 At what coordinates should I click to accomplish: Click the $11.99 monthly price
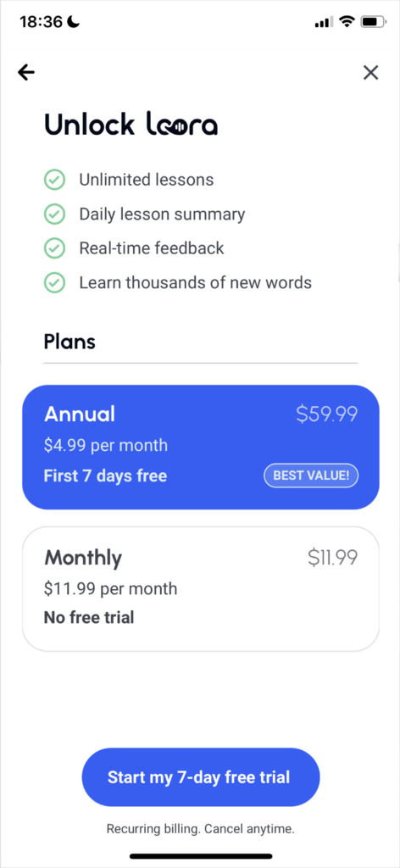[333, 557]
